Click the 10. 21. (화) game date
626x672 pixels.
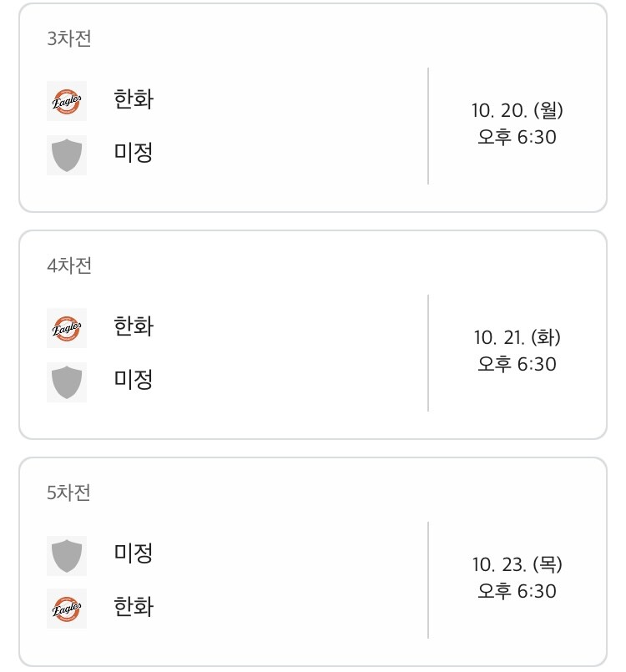(x=517, y=337)
